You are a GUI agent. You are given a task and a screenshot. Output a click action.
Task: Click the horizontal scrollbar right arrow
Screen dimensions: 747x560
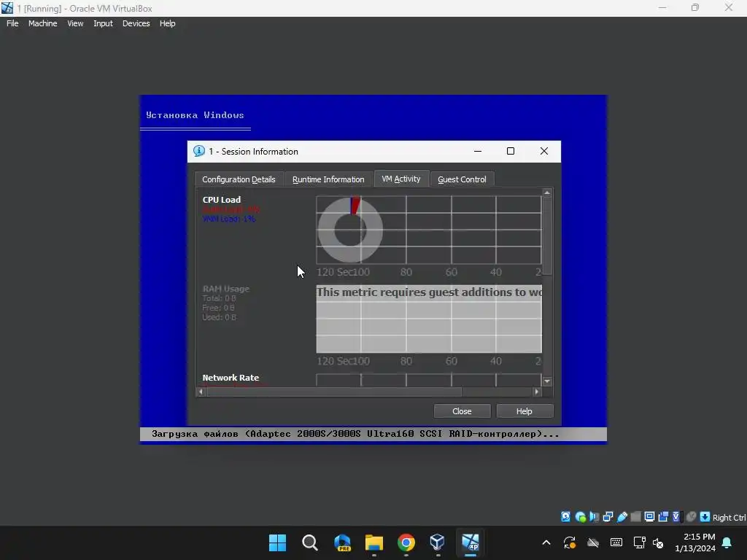point(537,392)
